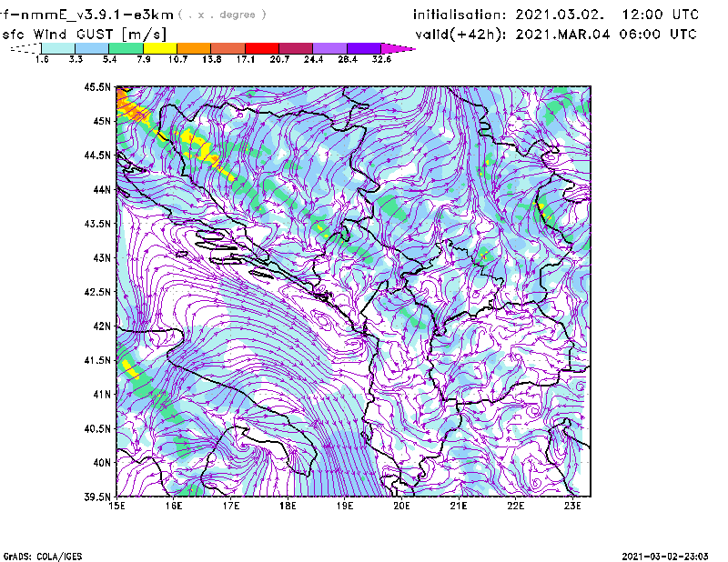Click the initialisation date 2021.03.02.

click(x=560, y=15)
